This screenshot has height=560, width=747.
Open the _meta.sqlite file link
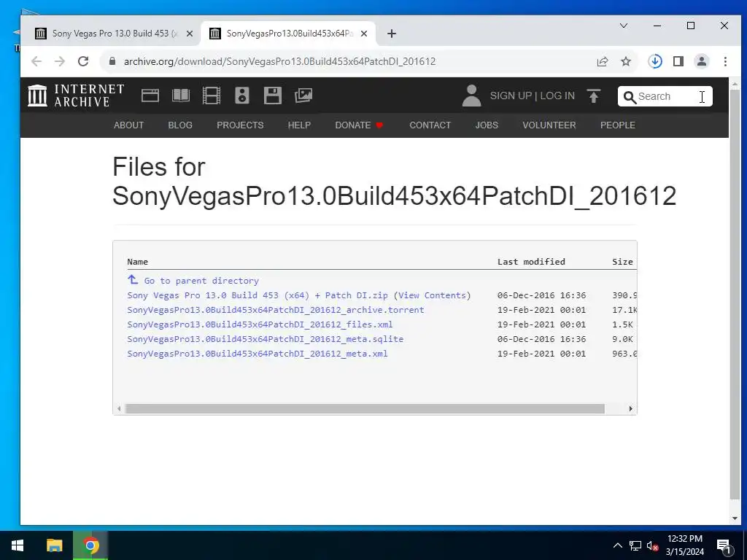pos(266,339)
